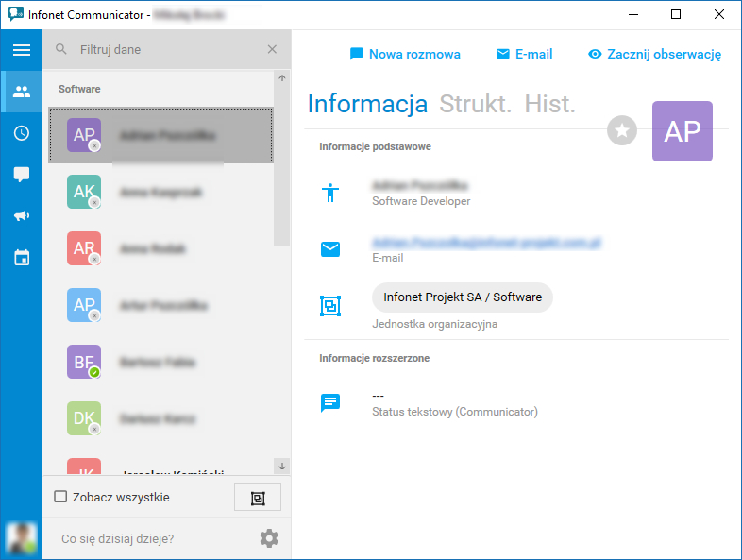The height and width of the screenshot is (560, 742).
Task: Enable the Zobacz wszystkie checkbox
Action: tap(60, 497)
